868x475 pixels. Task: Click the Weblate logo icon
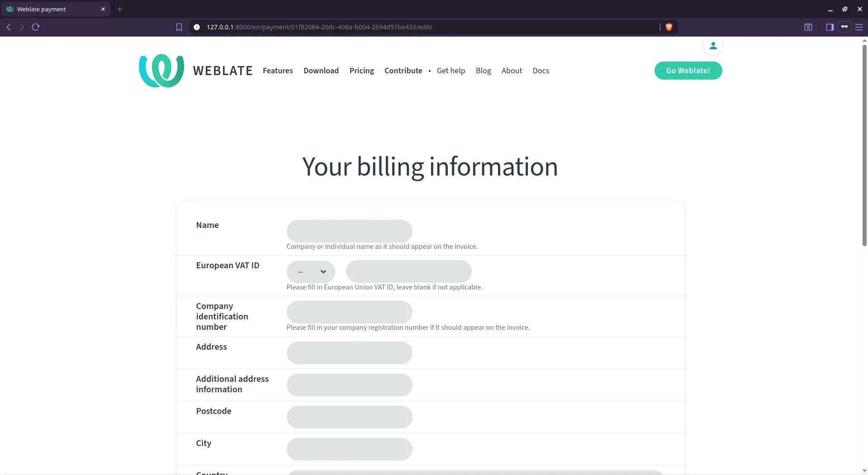pos(161,71)
